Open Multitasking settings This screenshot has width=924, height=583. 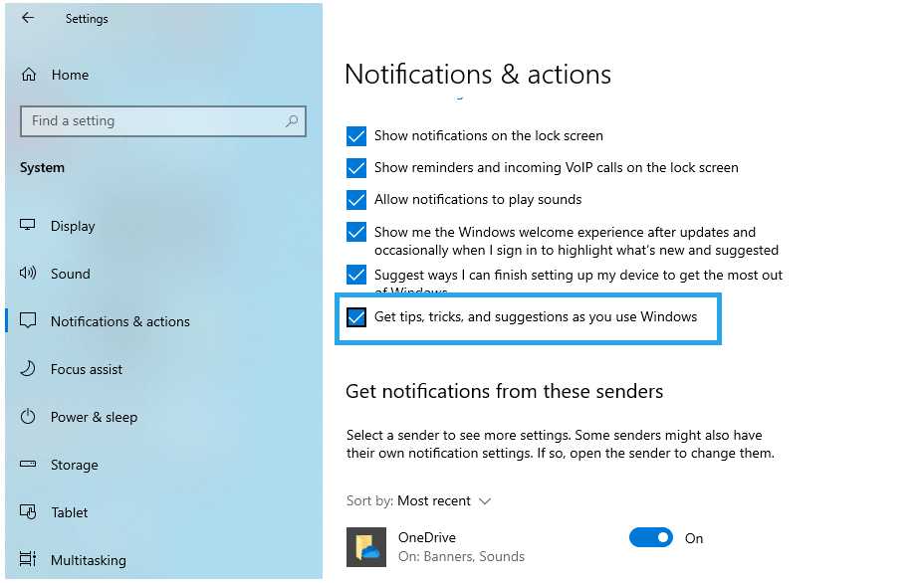[30, 560]
